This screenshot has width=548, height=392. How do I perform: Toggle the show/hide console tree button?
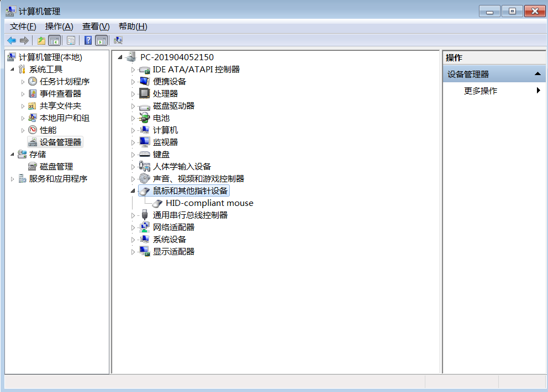click(x=54, y=40)
